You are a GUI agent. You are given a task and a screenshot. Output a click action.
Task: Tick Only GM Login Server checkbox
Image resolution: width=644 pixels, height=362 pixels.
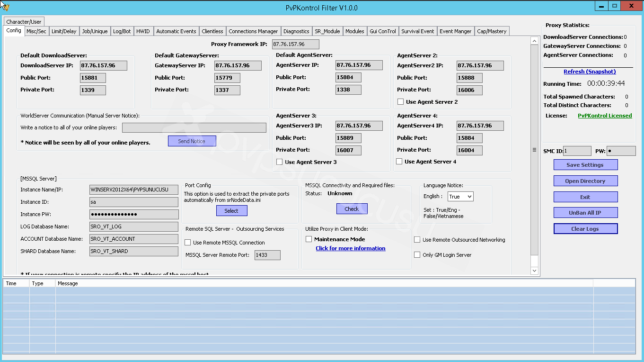coord(417,255)
